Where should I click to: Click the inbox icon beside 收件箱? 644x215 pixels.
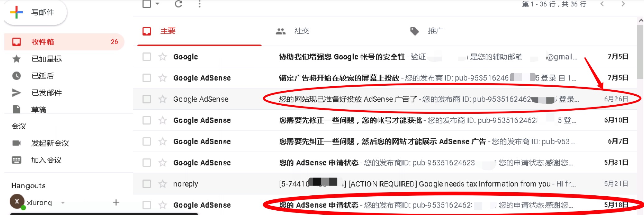pos(16,42)
